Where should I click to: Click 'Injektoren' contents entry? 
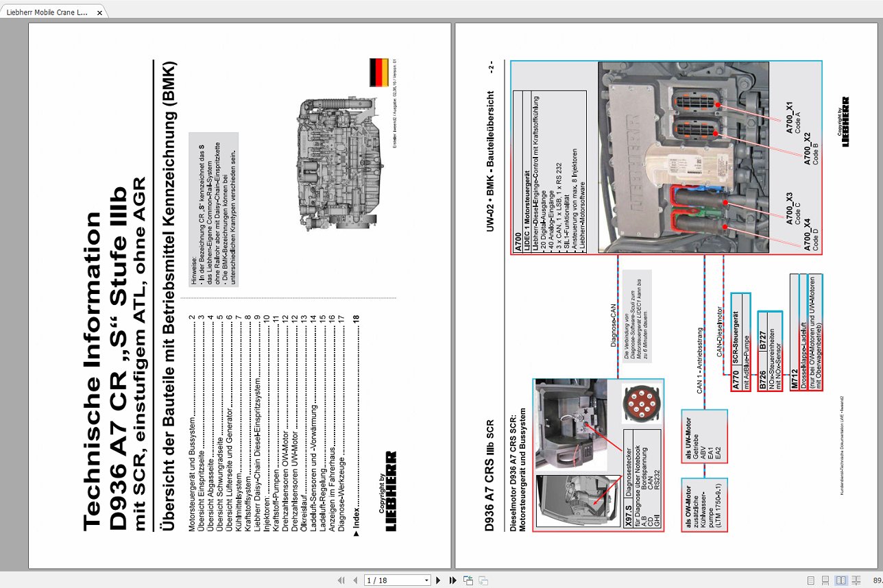267,422
